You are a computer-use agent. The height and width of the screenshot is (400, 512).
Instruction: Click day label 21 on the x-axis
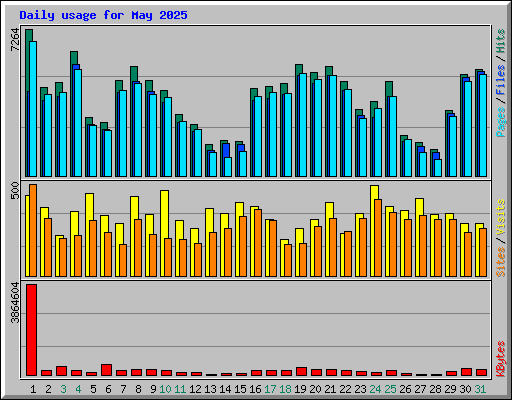click(x=330, y=389)
